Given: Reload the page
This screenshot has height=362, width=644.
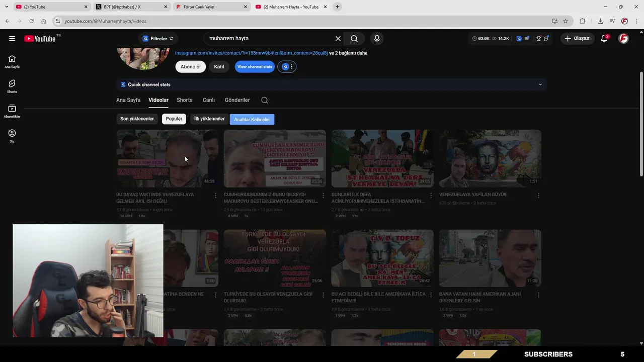Looking at the screenshot, I should tap(31, 21).
